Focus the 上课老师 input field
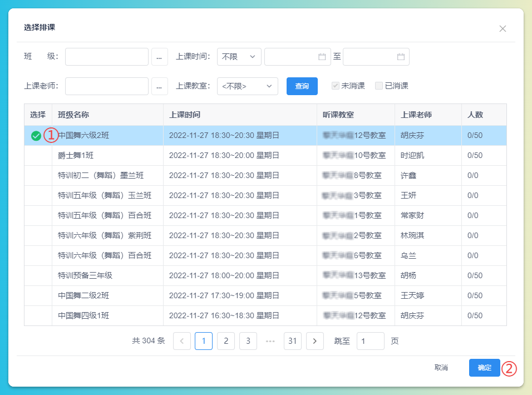Screen dimensions: 532x395 (107, 86)
